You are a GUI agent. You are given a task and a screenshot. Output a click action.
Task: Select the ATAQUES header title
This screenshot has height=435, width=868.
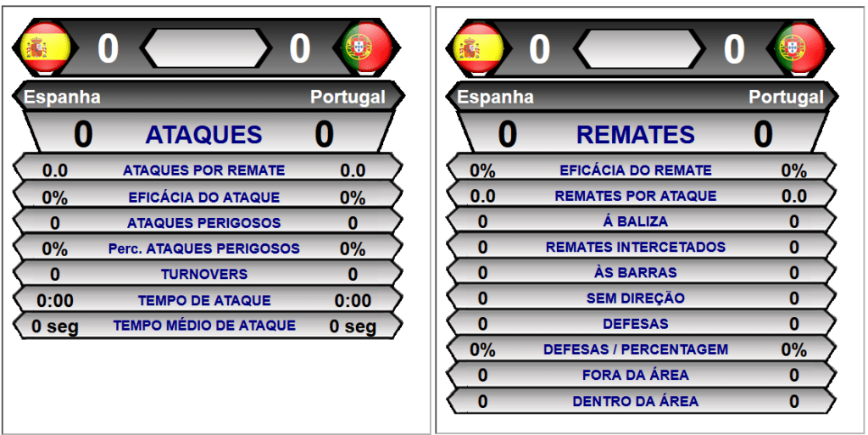203,135
